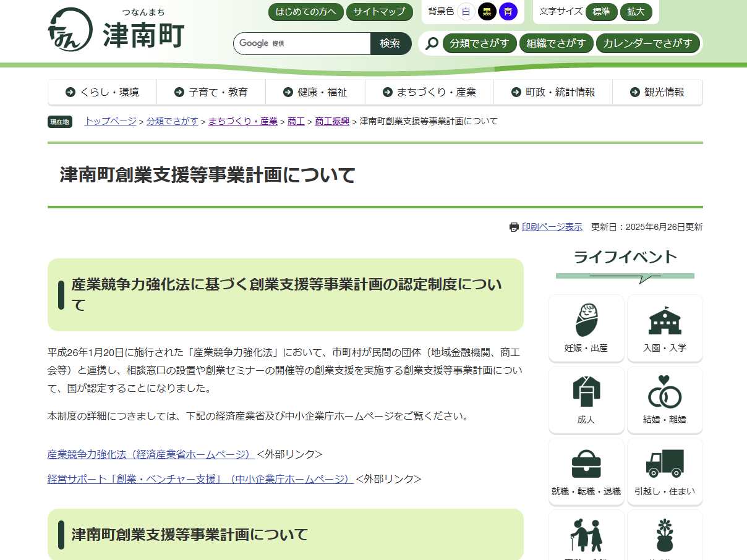Open the 子育て・教育 menu
This screenshot has width=747, height=560.
(x=211, y=92)
